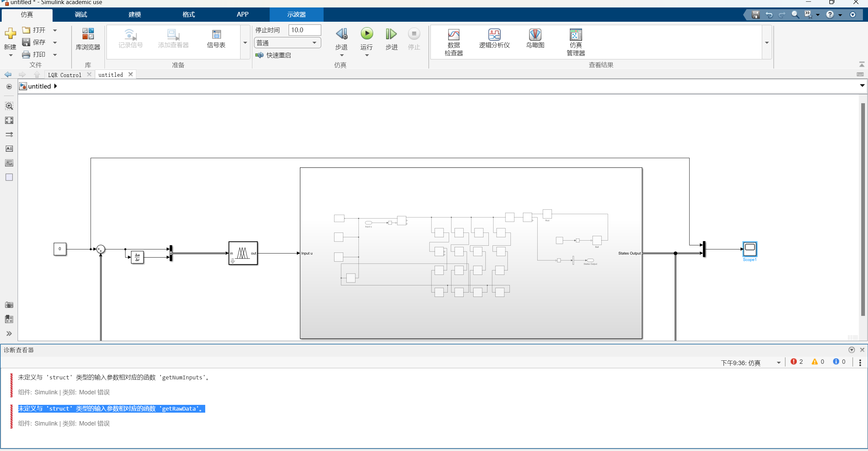Click the getNumInputs error message text
The width and height of the screenshot is (868, 451).
(x=114, y=377)
